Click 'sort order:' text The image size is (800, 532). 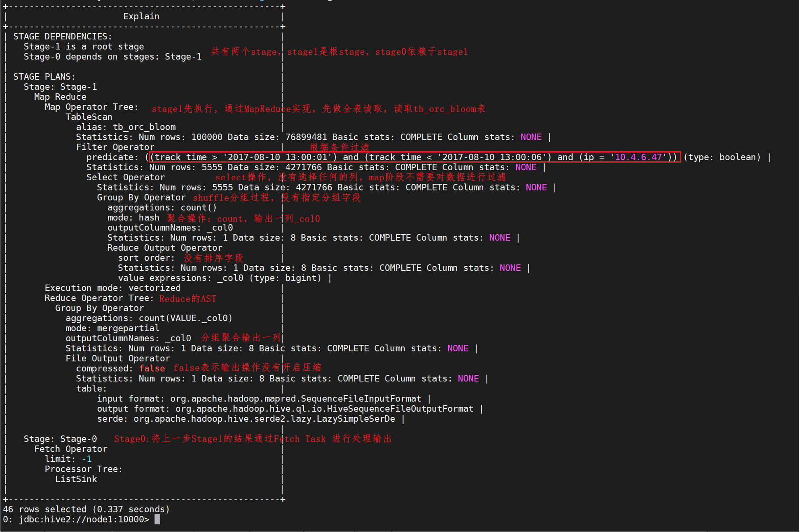point(146,258)
